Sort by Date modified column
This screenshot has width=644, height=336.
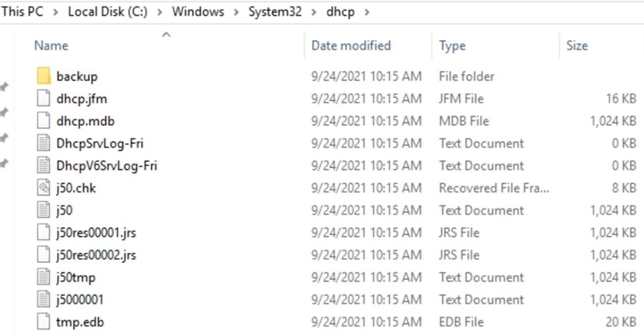[x=351, y=46]
